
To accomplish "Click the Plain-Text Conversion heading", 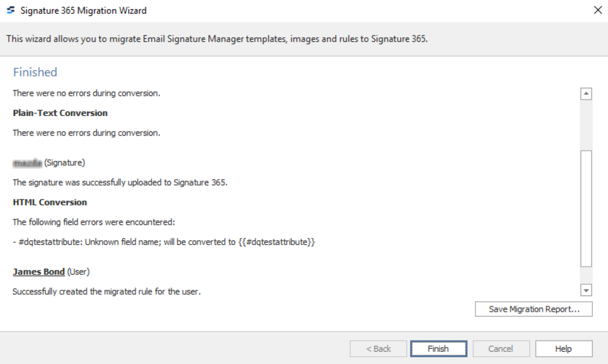I will click(x=60, y=113).
